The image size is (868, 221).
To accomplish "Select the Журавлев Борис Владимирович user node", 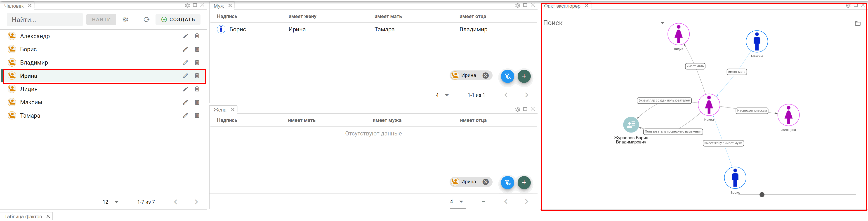I will (631, 125).
